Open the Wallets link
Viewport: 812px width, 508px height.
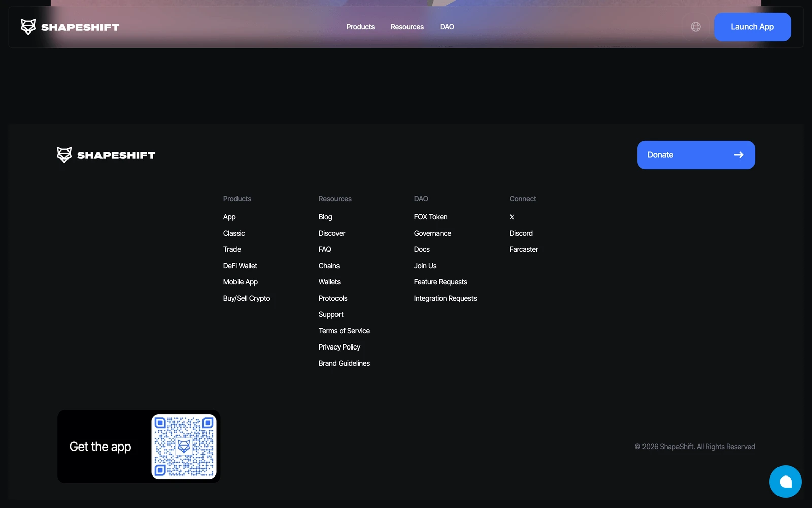(x=329, y=282)
